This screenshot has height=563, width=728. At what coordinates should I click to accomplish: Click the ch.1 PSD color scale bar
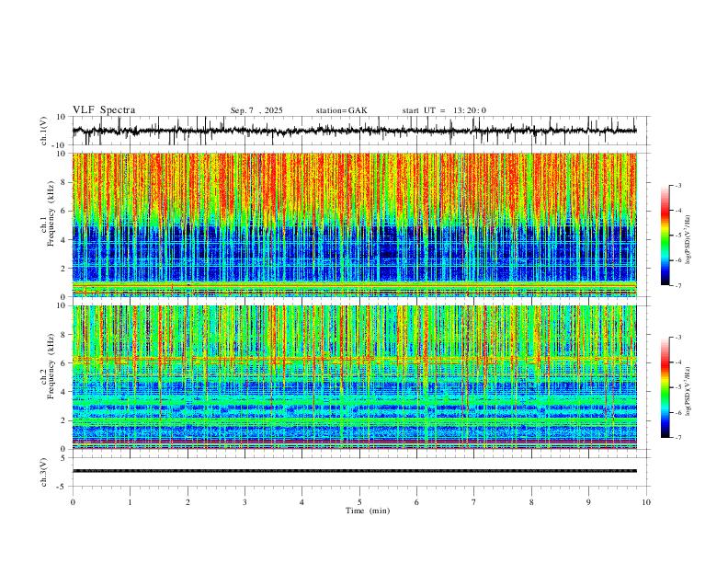point(665,236)
